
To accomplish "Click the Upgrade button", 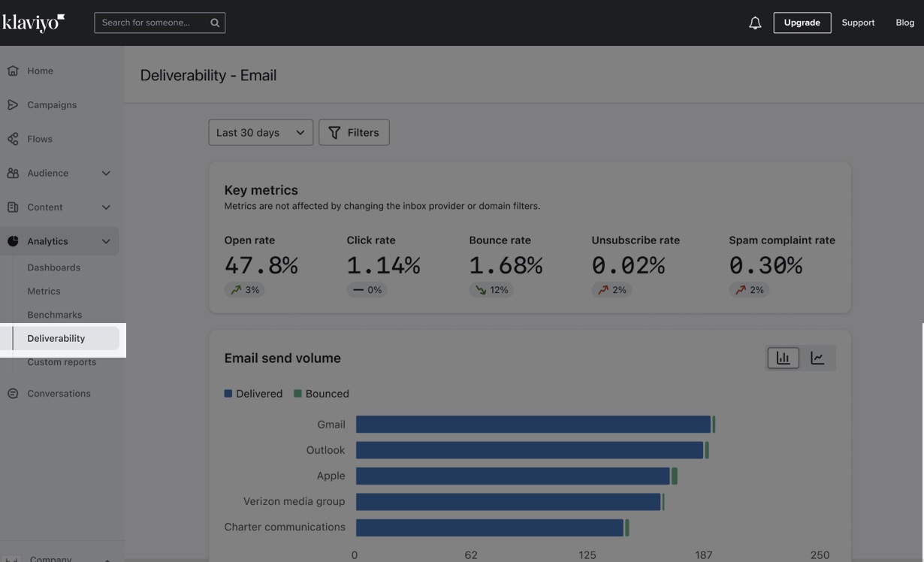I will pos(802,23).
